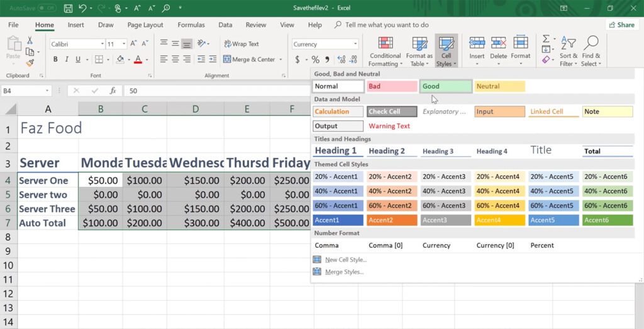Toggle the AutoSave switch
Image resolution: width=644 pixels, height=329 pixels.
point(47,8)
